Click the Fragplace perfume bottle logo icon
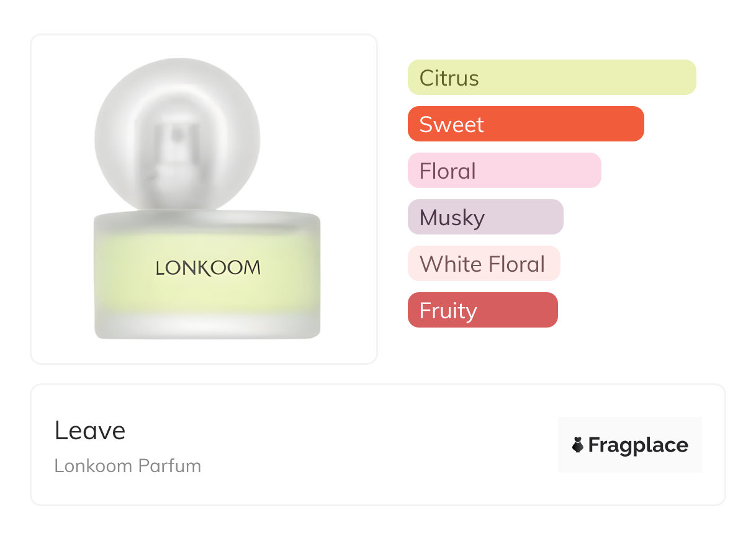The height and width of the screenshot is (536, 756). (x=578, y=445)
